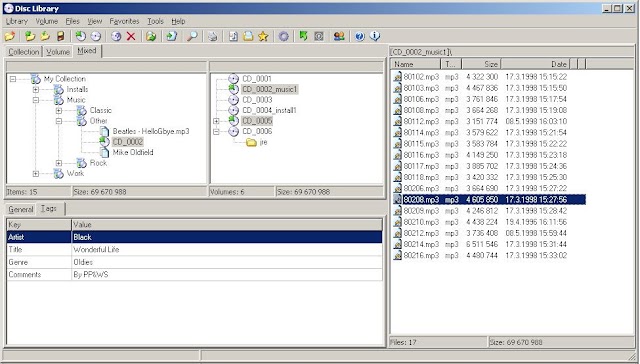The height and width of the screenshot is (364, 640).
Task: Expand the Classic tree node
Action: point(59,111)
